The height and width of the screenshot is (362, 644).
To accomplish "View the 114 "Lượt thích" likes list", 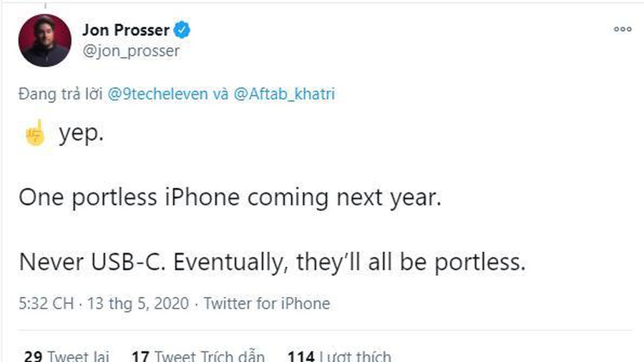I will (339, 355).
